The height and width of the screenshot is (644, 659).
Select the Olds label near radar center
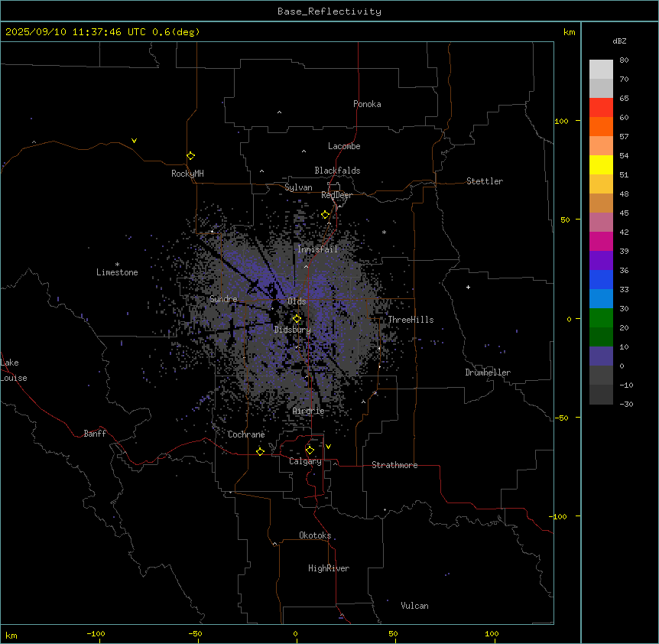(x=297, y=301)
